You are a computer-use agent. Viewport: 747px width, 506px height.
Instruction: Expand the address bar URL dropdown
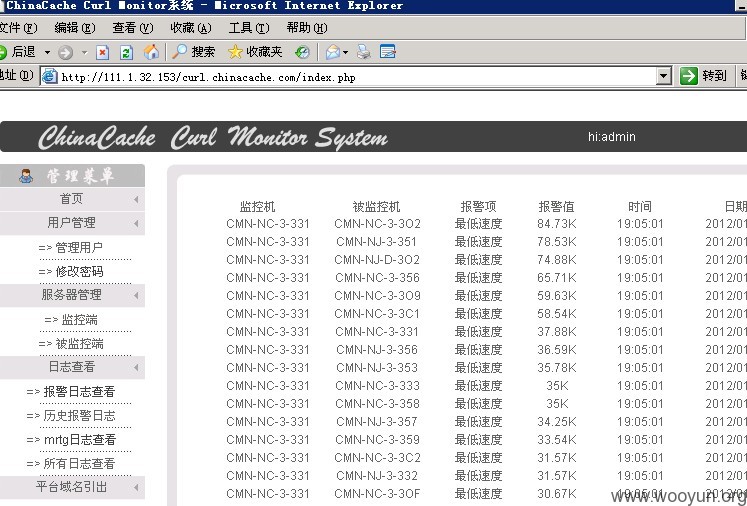tap(664, 76)
